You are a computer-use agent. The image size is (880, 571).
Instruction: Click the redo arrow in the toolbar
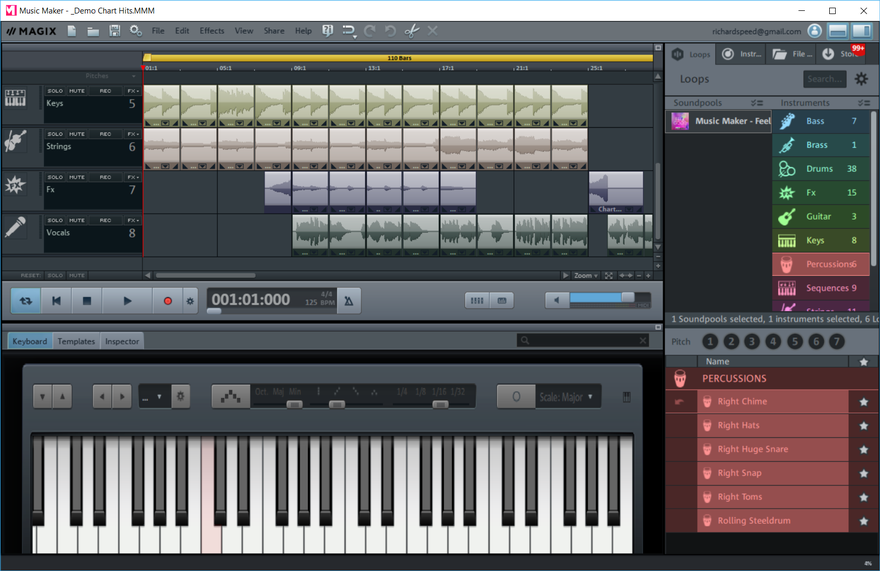(369, 31)
